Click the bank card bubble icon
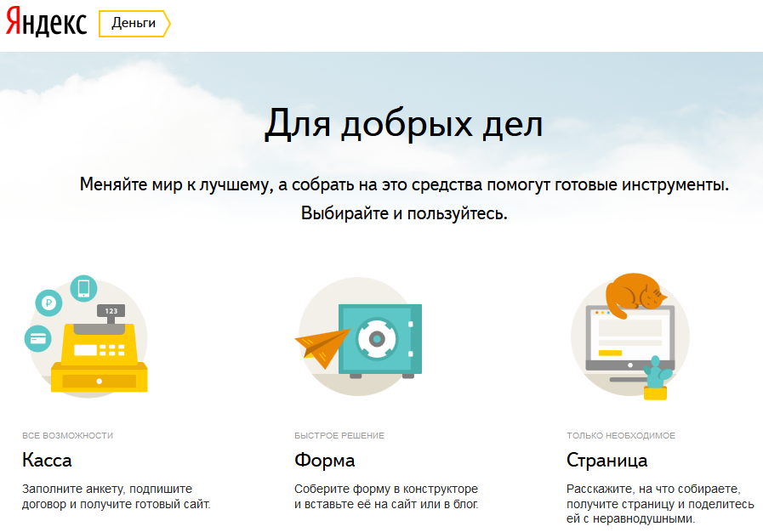This screenshot has width=763, height=532. click(37, 338)
